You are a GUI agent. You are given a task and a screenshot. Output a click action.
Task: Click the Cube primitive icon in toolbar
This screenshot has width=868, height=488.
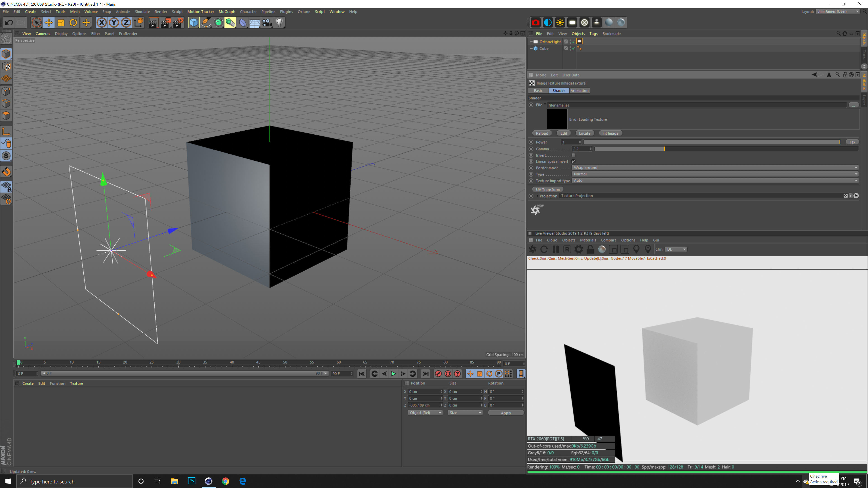tap(194, 23)
